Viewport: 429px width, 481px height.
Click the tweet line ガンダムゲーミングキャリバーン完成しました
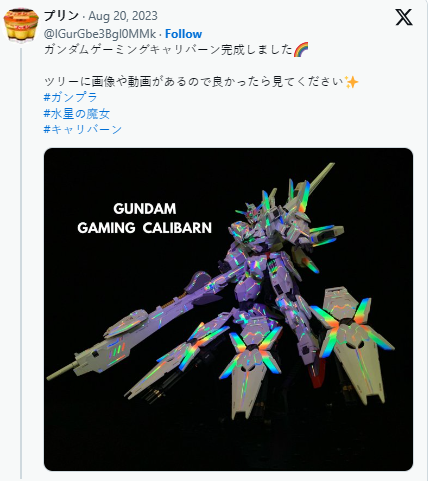[168, 50]
